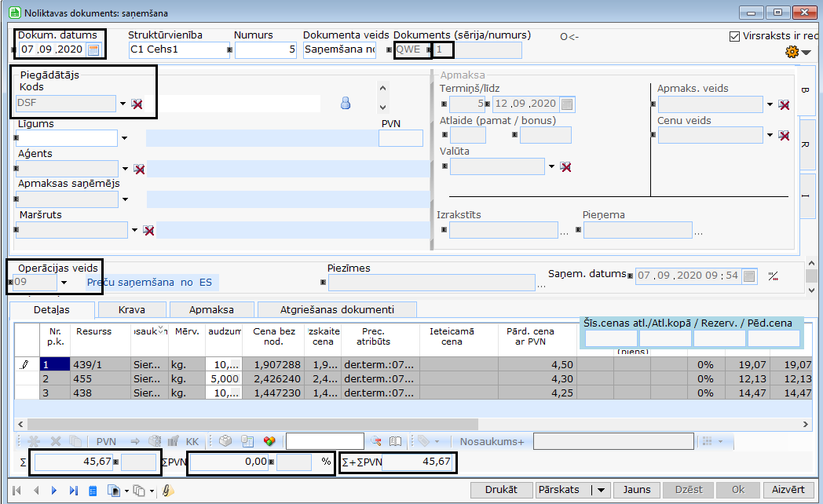Click the down arrow of the header vertical scrollbar
Screen dimensions: 823x504
(811, 290)
